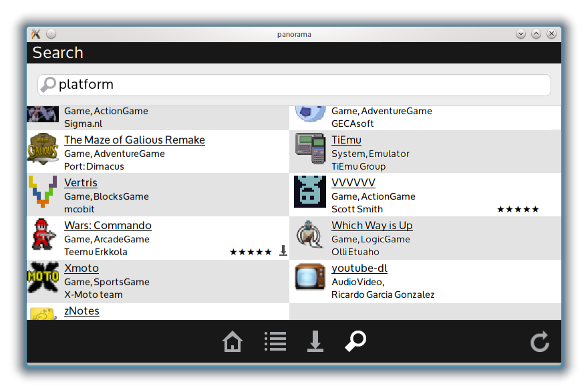Click the Wars: Commando star rating
Screen dimensions: 588x392
pos(251,252)
